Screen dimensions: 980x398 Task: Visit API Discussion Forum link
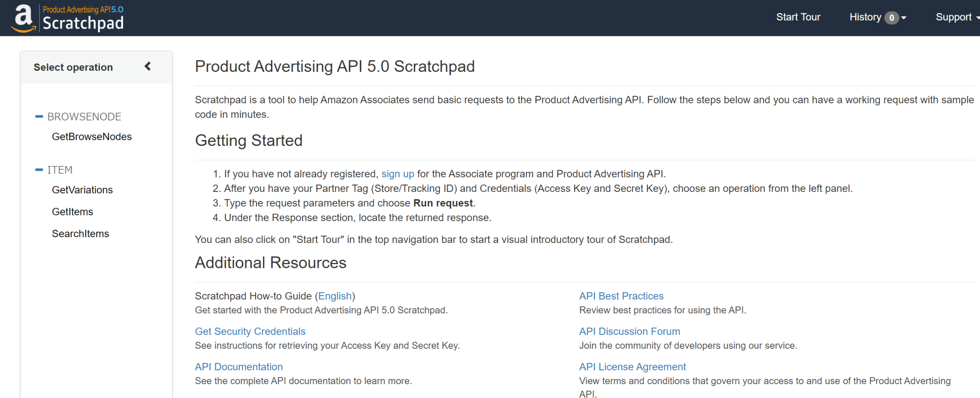(629, 332)
